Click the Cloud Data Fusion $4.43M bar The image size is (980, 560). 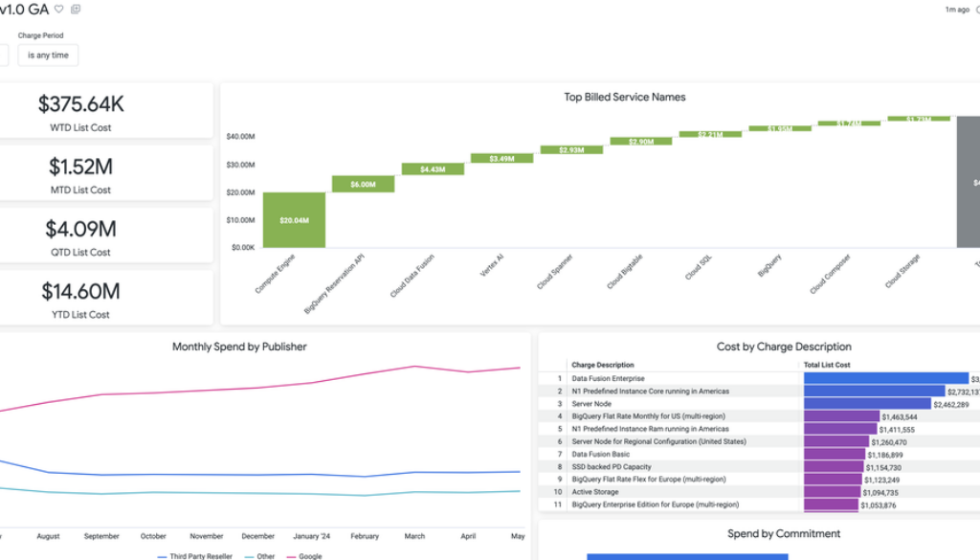point(433,169)
